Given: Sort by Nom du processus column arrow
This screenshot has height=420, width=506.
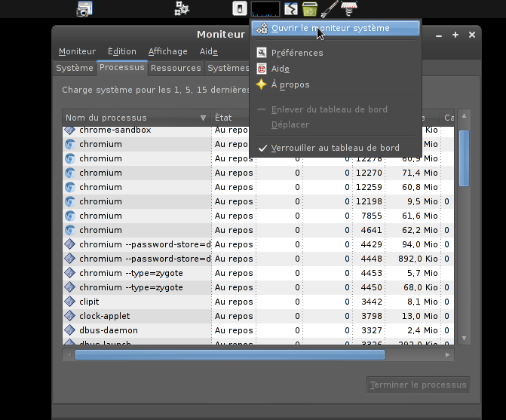Looking at the screenshot, I should click(203, 118).
